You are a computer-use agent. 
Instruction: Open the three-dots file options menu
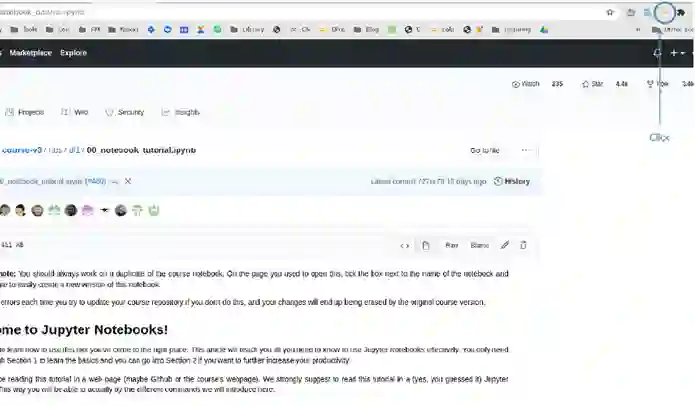[x=526, y=150]
